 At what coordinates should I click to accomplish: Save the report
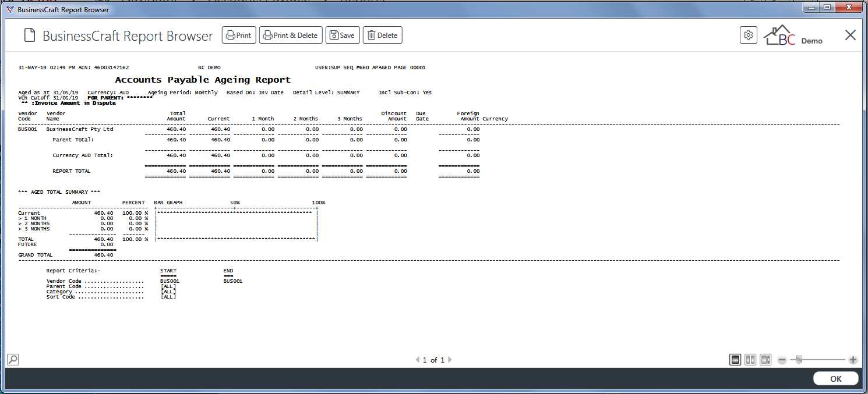click(x=343, y=36)
